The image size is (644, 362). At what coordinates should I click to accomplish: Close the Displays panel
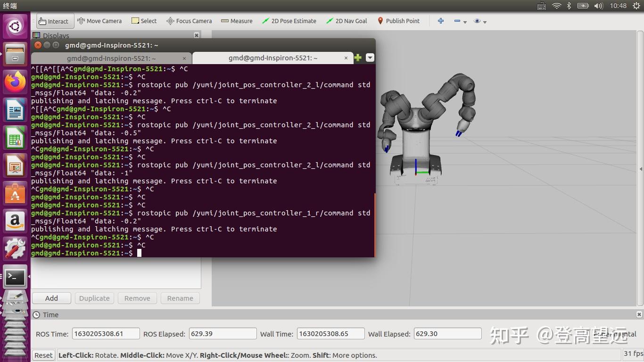(197, 35)
